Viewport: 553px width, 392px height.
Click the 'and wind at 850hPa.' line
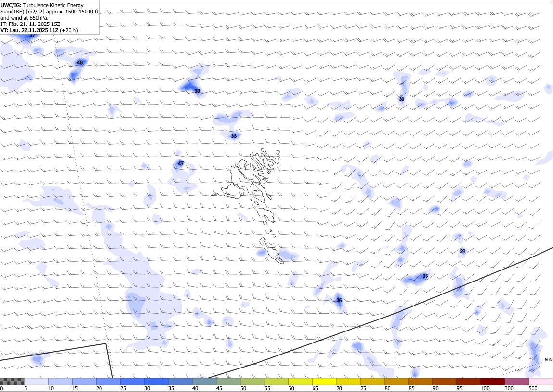[25, 18]
